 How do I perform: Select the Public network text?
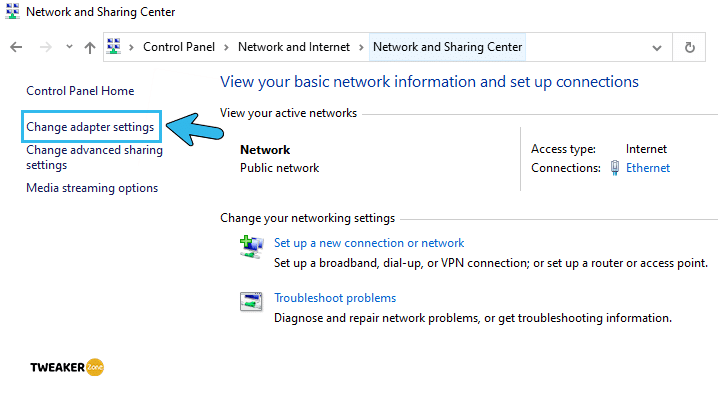point(279,168)
